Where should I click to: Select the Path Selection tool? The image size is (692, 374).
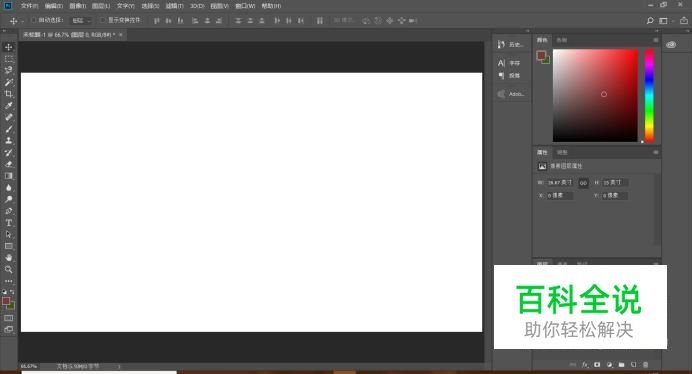point(8,234)
